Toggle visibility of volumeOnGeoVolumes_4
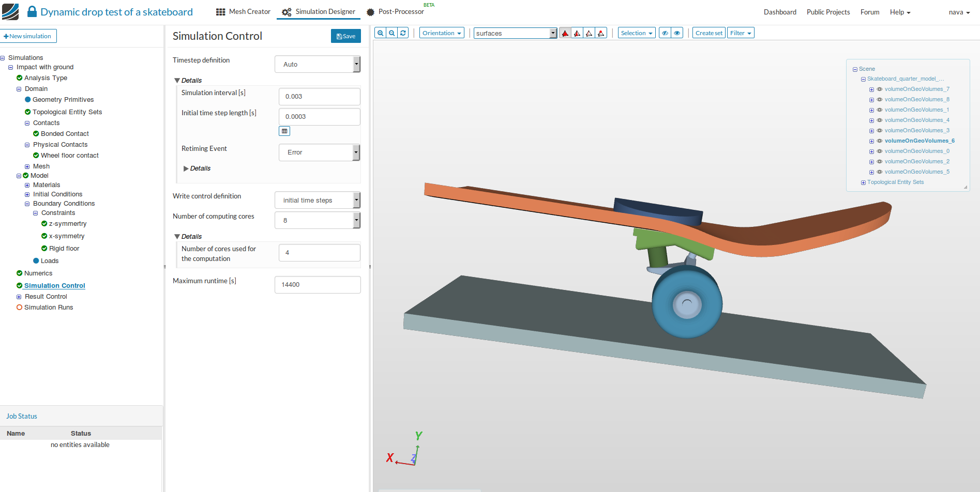980x492 pixels. pyautogui.click(x=880, y=120)
